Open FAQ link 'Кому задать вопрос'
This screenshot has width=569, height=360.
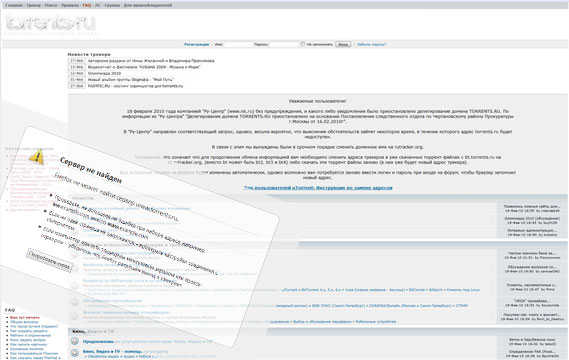pos(28,340)
